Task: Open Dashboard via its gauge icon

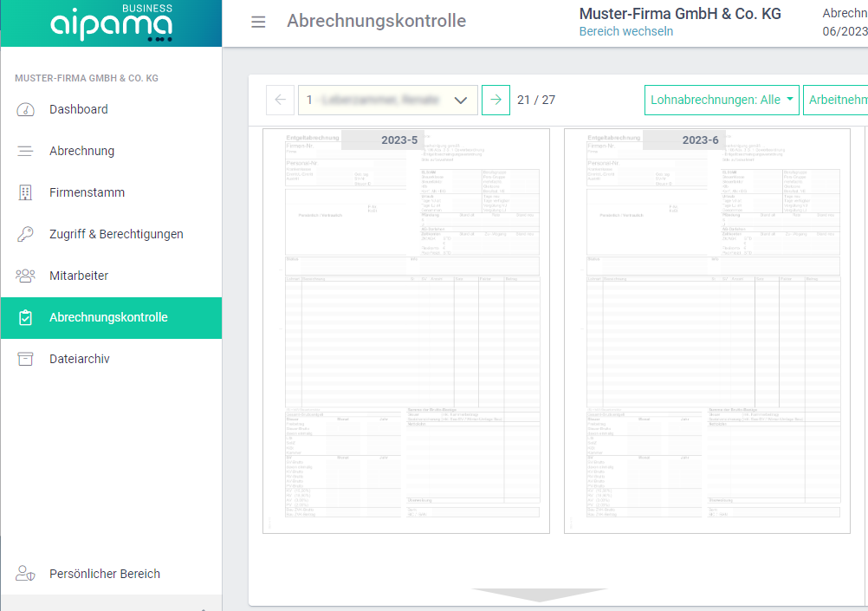Action: coord(25,109)
